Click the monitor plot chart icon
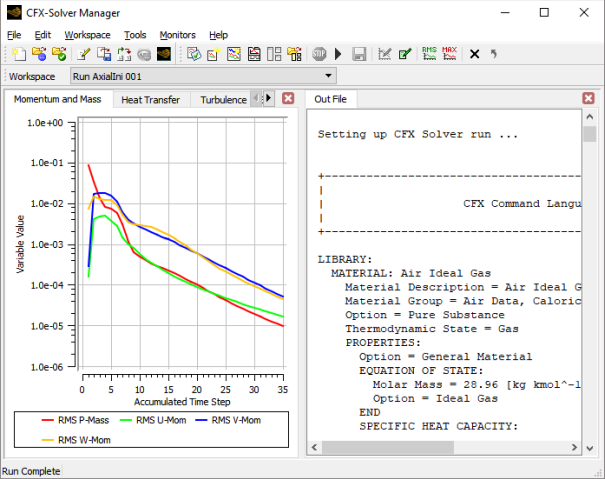The width and height of the screenshot is (605, 479). pyautogui.click(x=234, y=54)
